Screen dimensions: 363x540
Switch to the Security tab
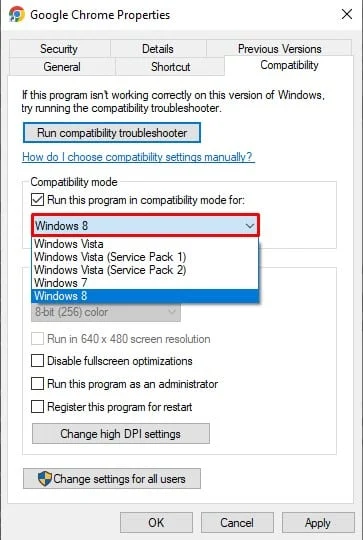point(59,49)
